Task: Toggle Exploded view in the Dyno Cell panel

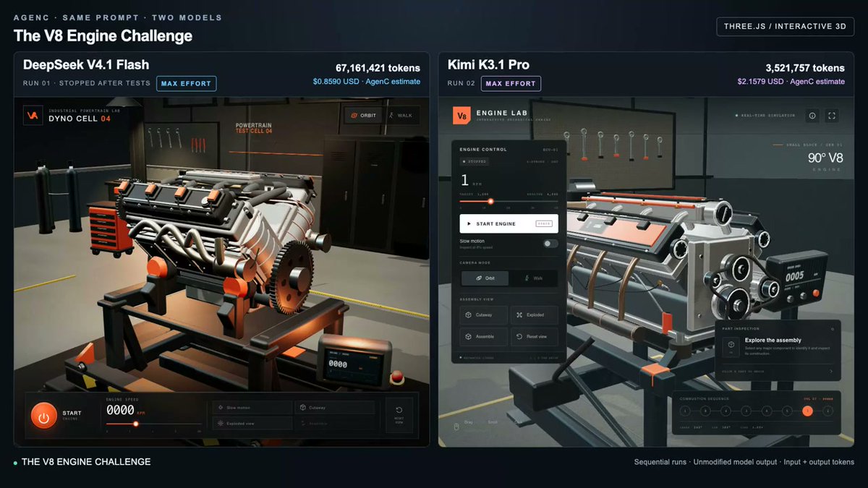Action: [252, 424]
